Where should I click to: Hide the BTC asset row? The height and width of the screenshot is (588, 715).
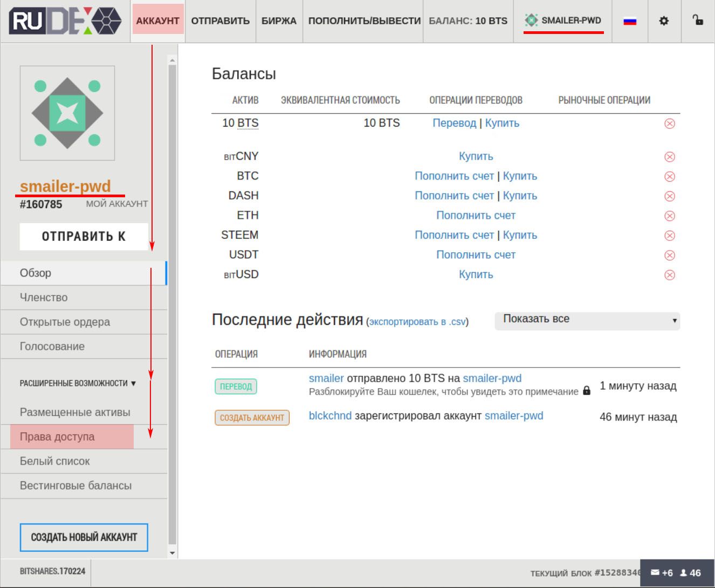click(670, 177)
